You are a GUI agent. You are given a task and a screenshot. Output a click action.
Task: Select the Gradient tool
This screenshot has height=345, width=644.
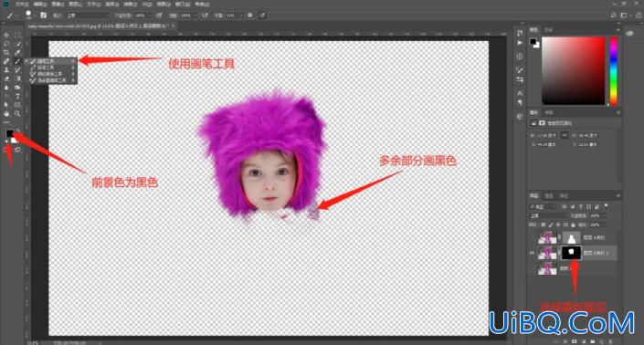(17, 78)
